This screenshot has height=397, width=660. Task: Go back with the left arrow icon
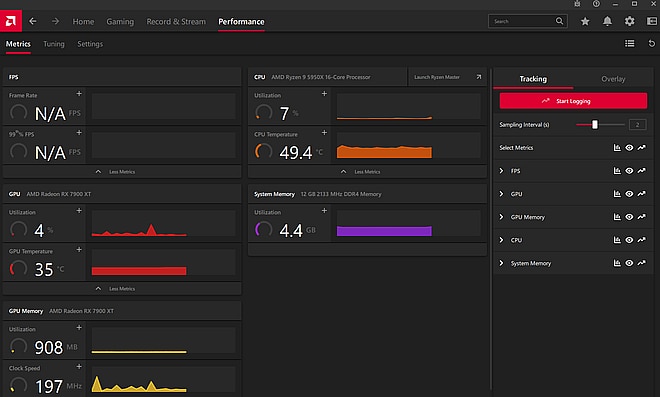point(33,21)
